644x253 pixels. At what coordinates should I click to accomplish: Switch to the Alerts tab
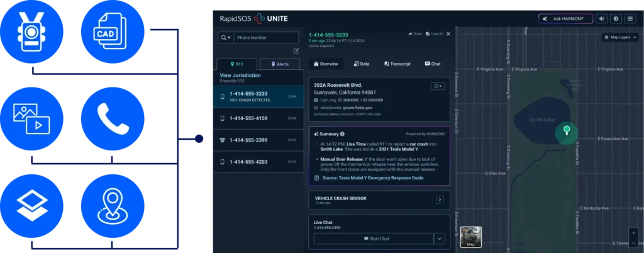pyautogui.click(x=280, y=64)
